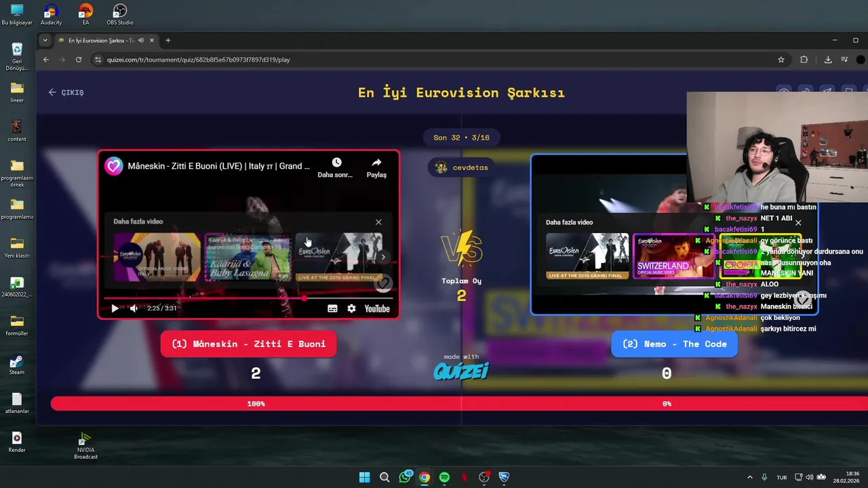Click the browser forward arrow
This screenshot has height=488, width=868.
pos(62,60)
